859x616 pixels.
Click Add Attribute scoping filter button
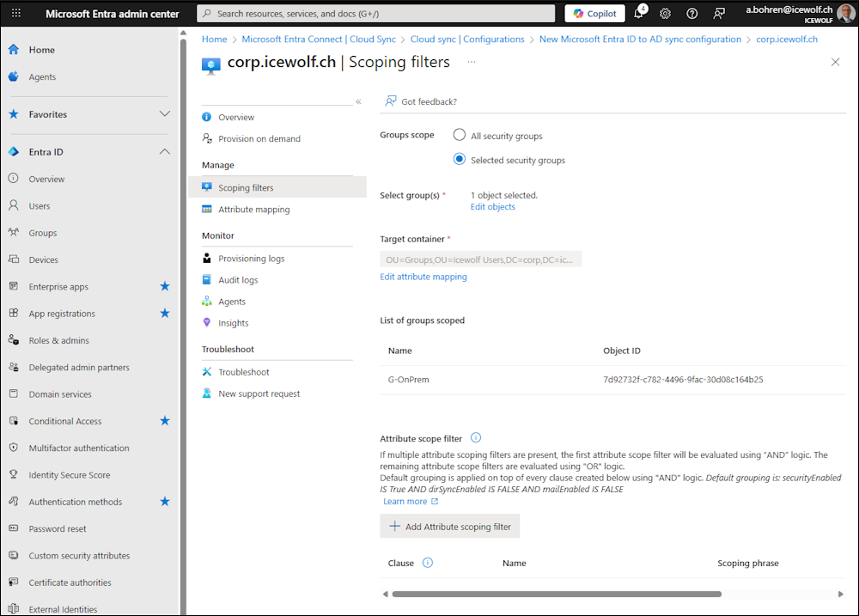(450, 527)
